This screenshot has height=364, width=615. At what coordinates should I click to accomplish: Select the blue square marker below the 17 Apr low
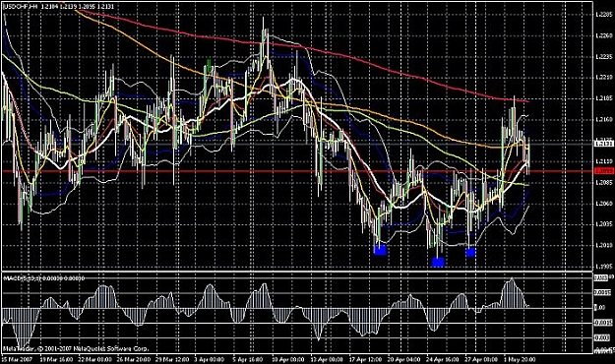380,250
